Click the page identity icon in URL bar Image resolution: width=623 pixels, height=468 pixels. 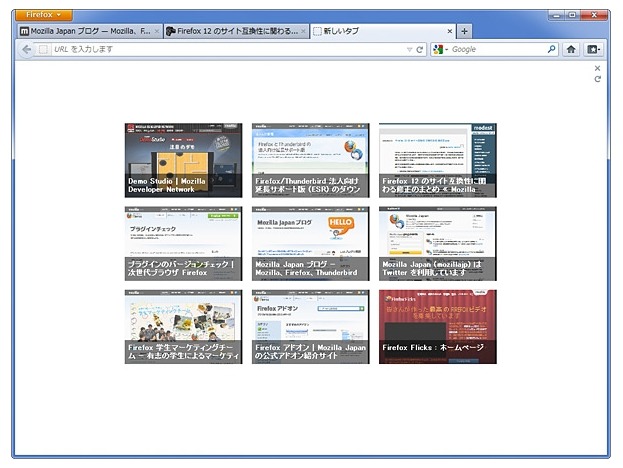[43, 49]
